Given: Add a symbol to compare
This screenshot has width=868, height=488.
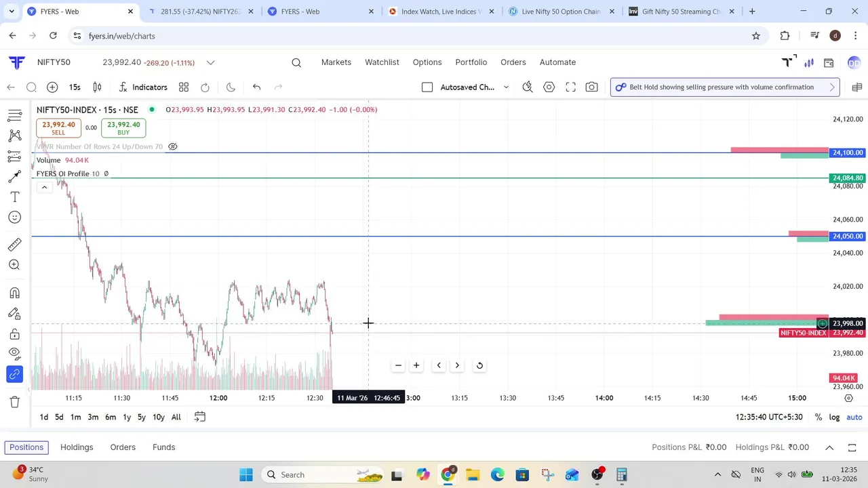Looking at the screenshot, I should [x=52, y=87].
